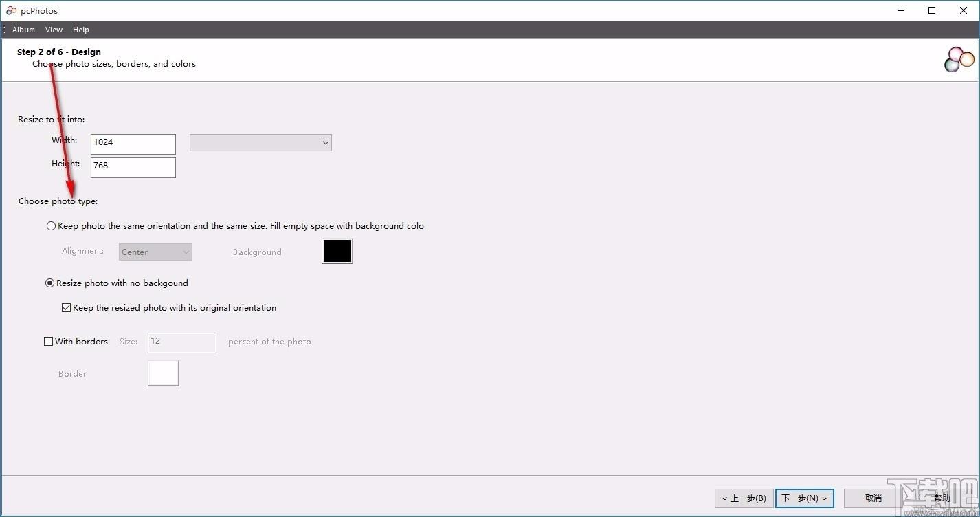
Task: Click the border Size field showing 12
Action: tap(182, 343)
